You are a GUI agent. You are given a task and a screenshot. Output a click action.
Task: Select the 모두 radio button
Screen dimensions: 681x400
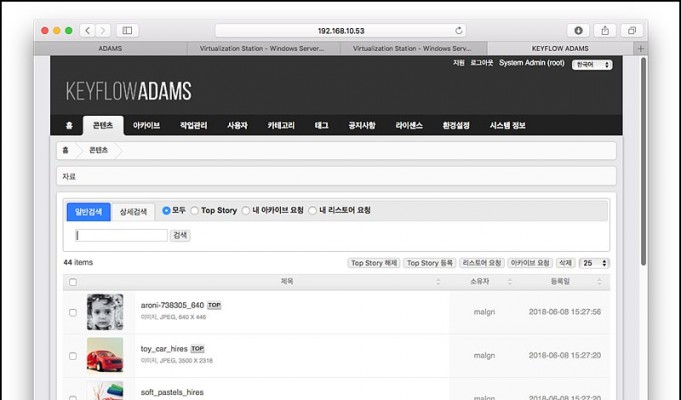[x=166, y=211]
